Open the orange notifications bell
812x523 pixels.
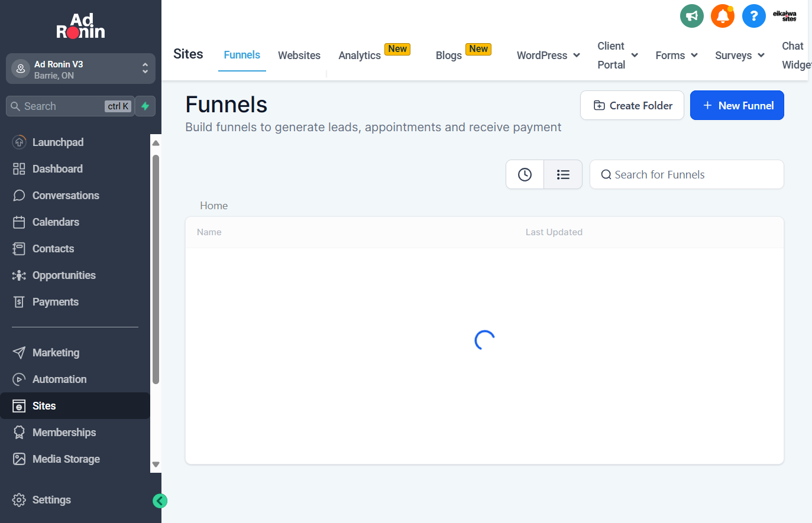tap(723, 16)
